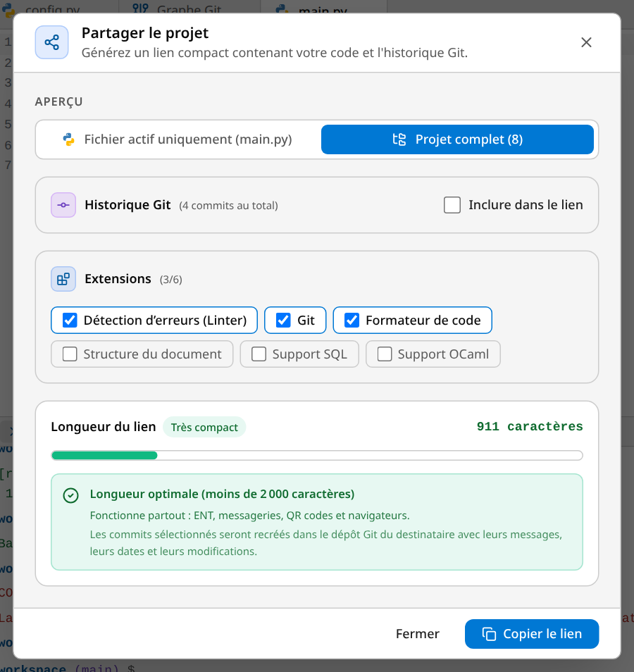Click the link length progress bar

(x=317, y=455)
